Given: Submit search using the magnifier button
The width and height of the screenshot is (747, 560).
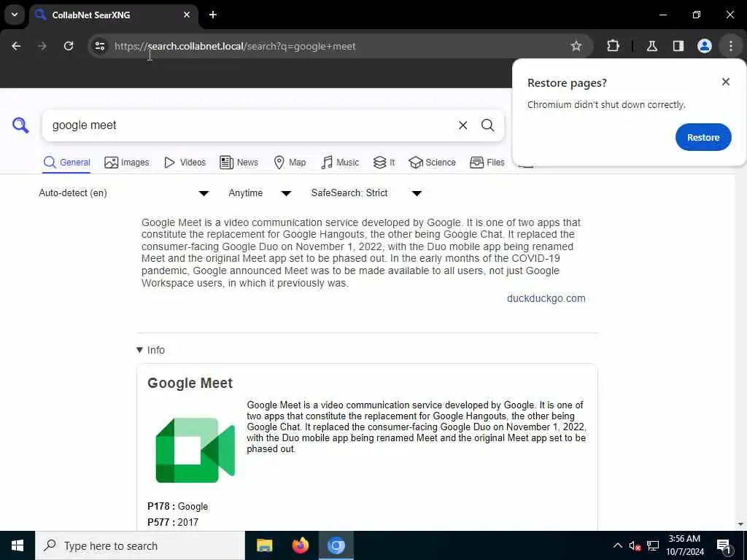Looking at the screenshot, I should (x=487, y=125).
